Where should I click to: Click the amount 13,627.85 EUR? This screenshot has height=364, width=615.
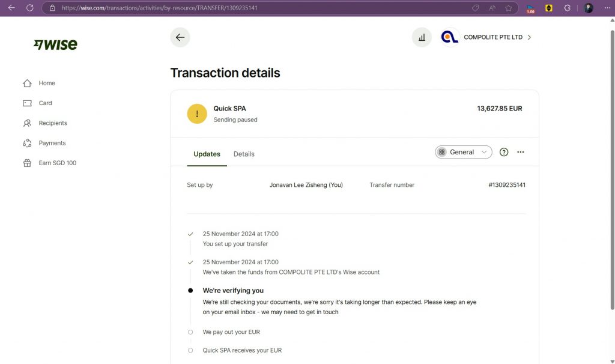[x=499, y=109]
